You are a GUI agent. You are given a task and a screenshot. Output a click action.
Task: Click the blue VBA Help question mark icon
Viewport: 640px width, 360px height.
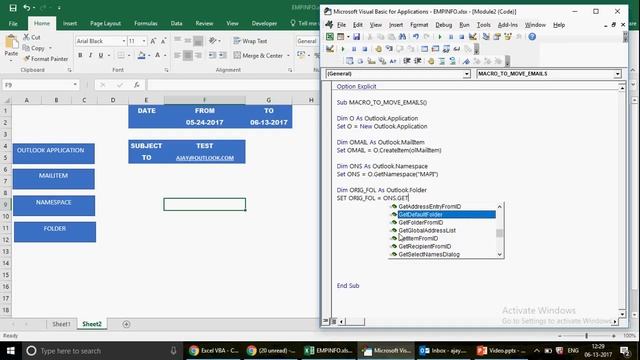pos(532,37)
